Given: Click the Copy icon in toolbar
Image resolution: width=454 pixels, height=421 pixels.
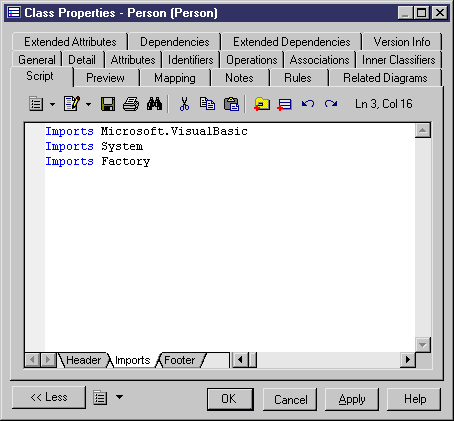Looking at the screenshot, I should [x=207, y=104].
